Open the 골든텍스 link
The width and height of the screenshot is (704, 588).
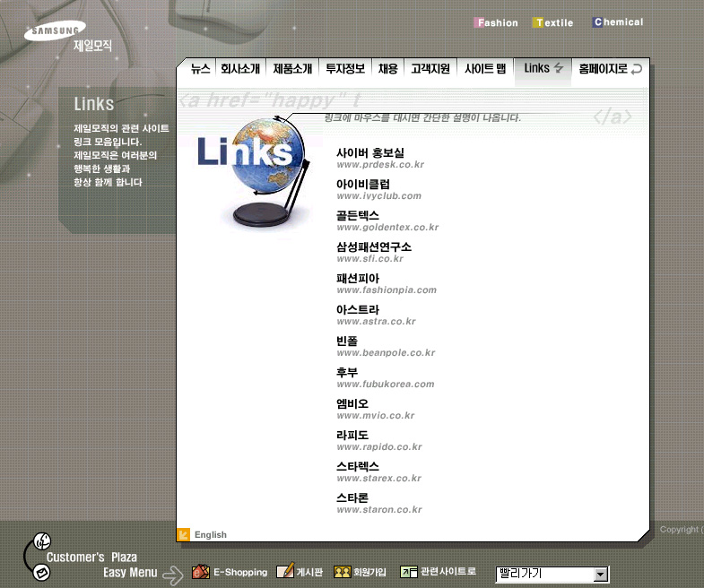tap(358, 215)
